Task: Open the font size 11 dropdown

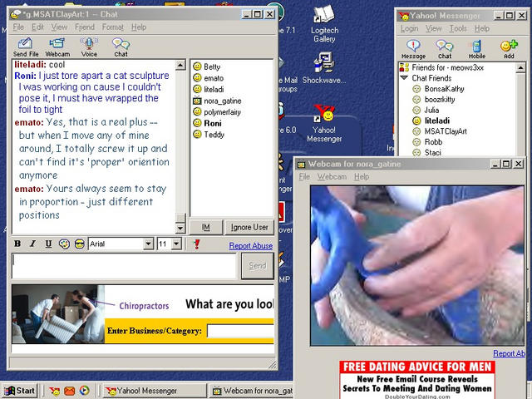Action: 176,244
